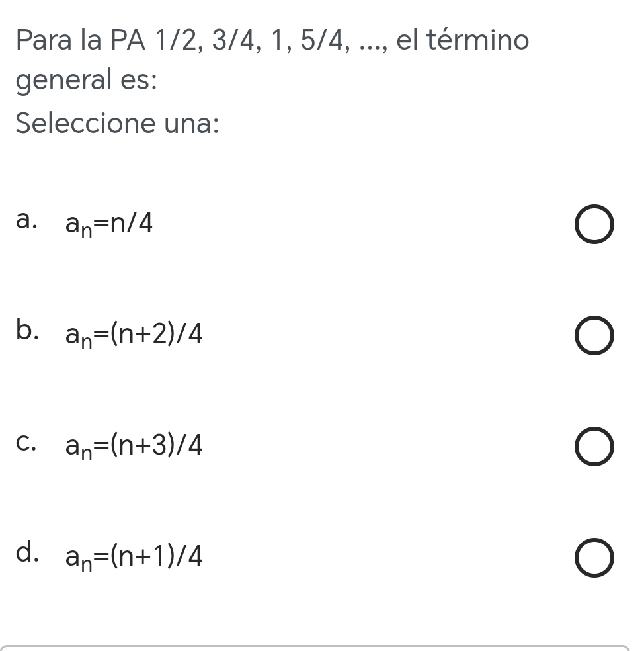This screenshot has height=651, width=644.
Task: Mark the radio button for option c
Action: [x=594, y=448]
